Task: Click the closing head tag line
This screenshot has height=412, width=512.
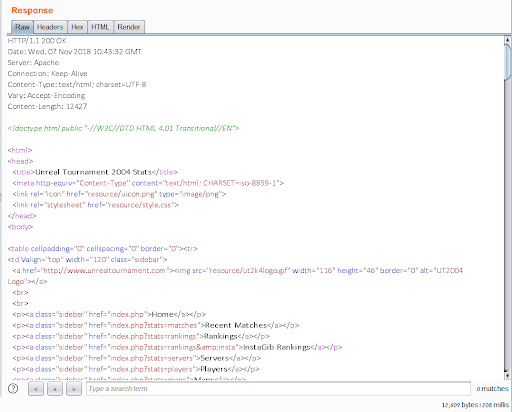Action: coord(22,216)
